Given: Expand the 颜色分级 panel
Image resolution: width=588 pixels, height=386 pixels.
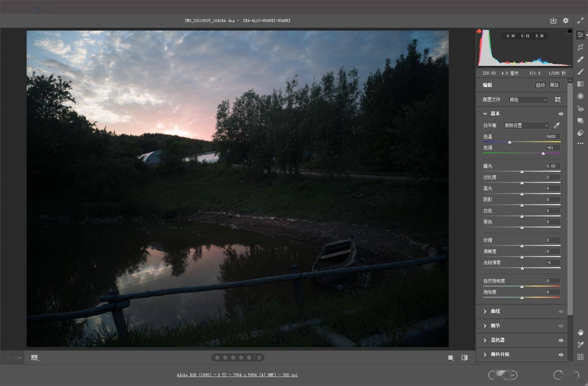Looking at the screenshot, I should [x=485, y=355].
